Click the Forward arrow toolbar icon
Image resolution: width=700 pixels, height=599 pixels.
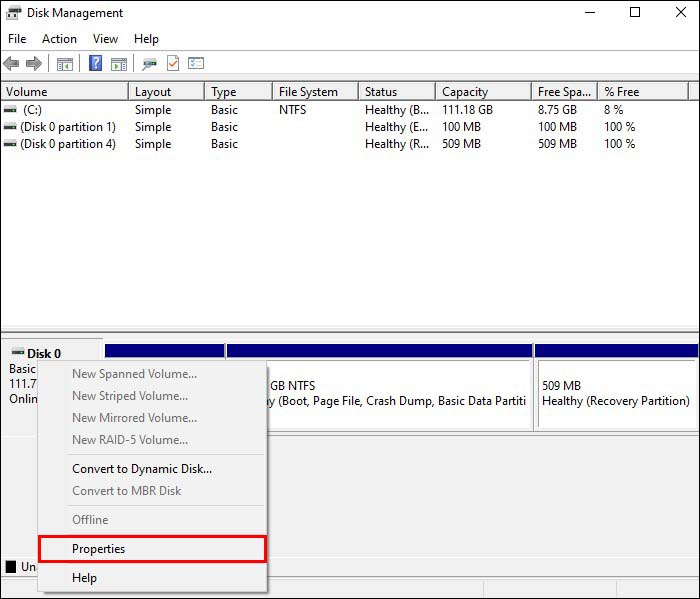[34, 64]
